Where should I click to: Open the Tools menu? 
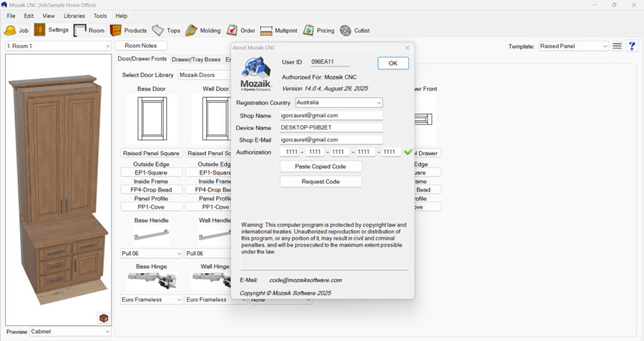pyautogui.click(x=100, y=16)
